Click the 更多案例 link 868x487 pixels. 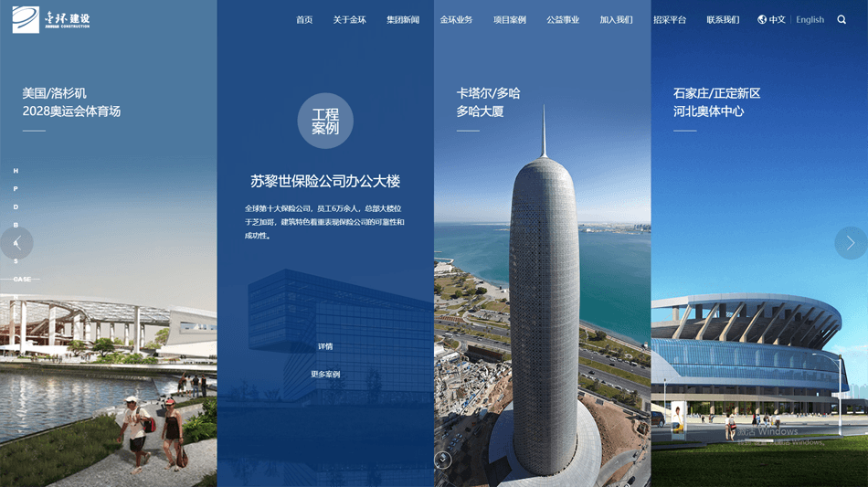[x=325, y=374]
